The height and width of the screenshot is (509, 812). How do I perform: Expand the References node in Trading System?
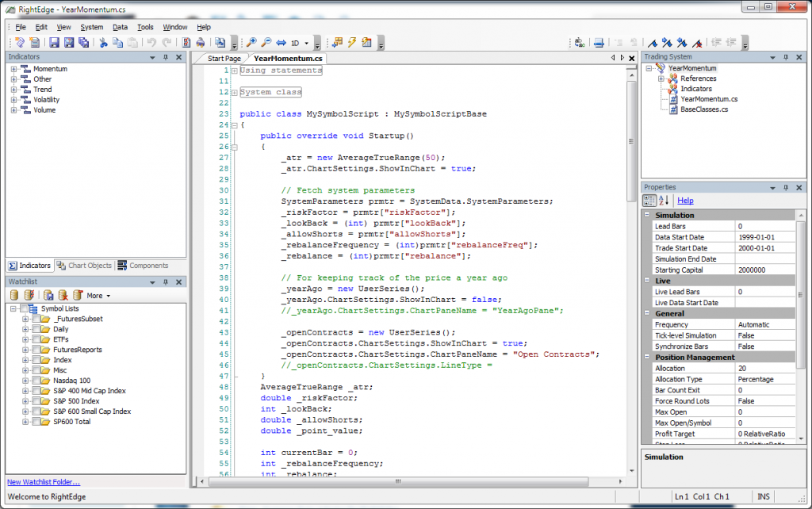point(661,78)
